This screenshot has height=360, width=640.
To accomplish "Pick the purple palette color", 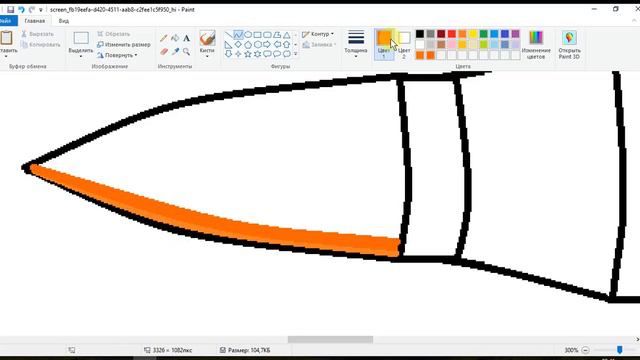I will pos(516,34).
